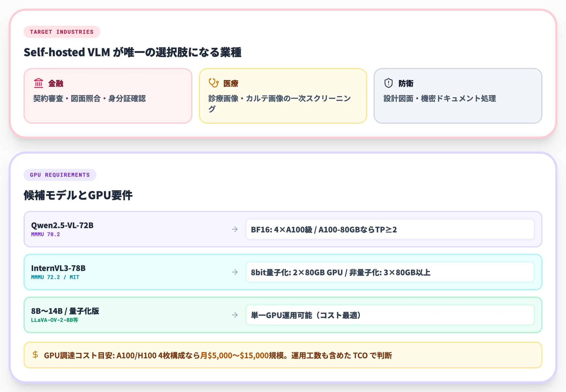Click the text 診療画像・カルテ画像の一次スクリーニング
Screen dimensions: 566x392
click(x=280, y=104)
